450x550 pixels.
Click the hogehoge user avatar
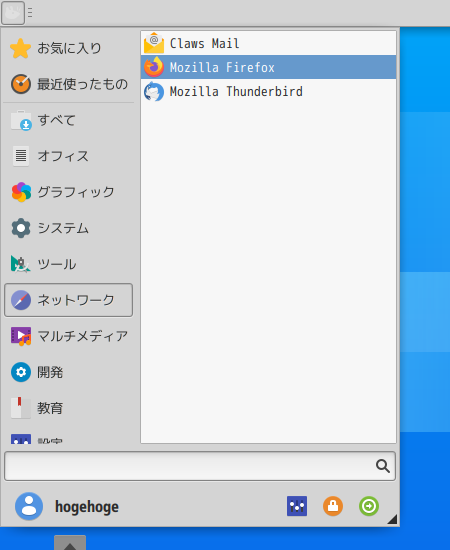29,506
